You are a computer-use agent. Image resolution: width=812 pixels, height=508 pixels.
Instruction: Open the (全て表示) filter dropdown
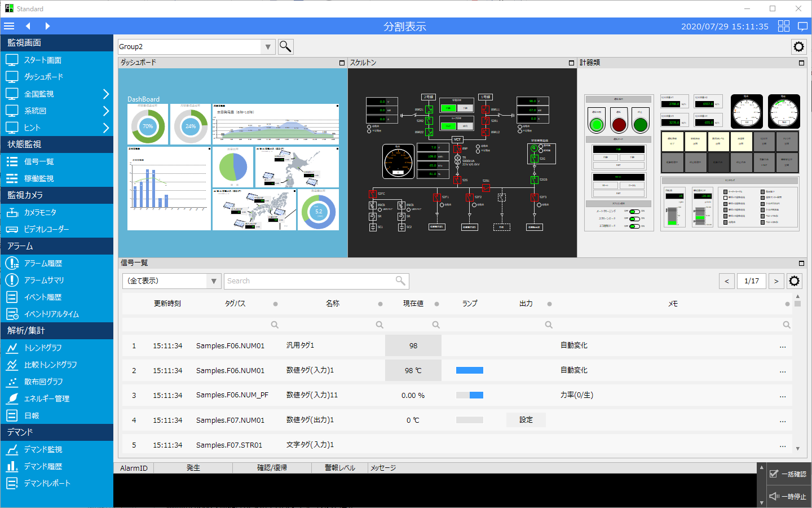click(x=213, y=281)
